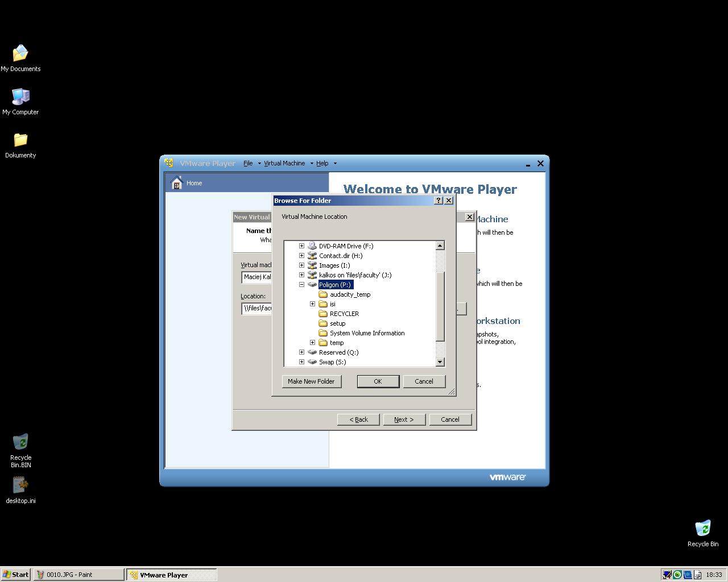Viewport: 728px width, 582px height.
Task: Cancel the Browse For Folder dialog
Action: 424,381
